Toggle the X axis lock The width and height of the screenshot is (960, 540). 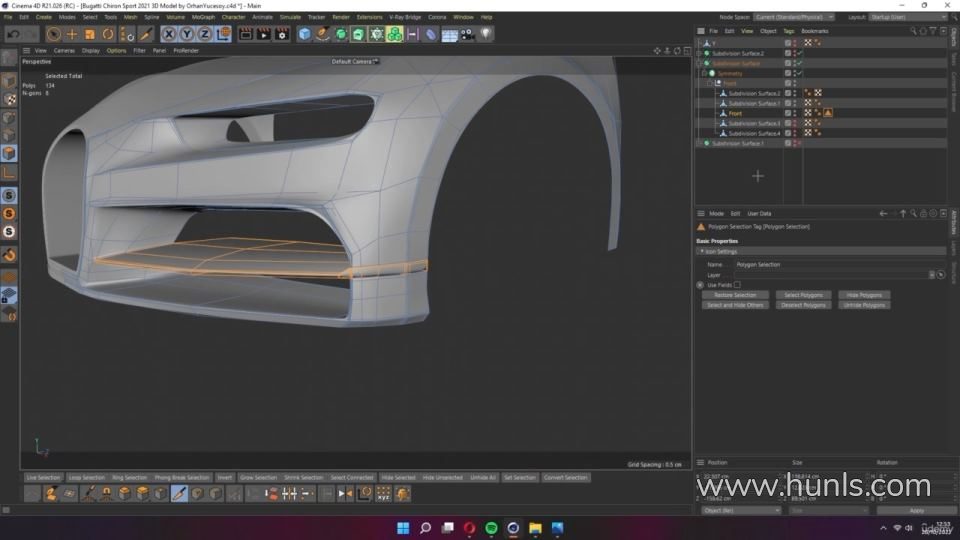(x=169, y=34)
